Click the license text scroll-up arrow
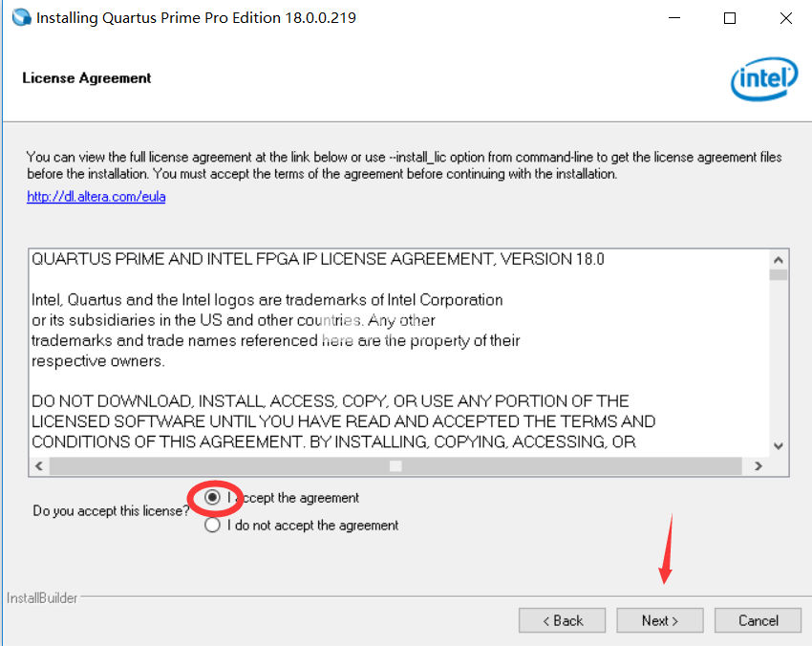The height and width of the screenshot is (646, 812). tap(778, 260)
